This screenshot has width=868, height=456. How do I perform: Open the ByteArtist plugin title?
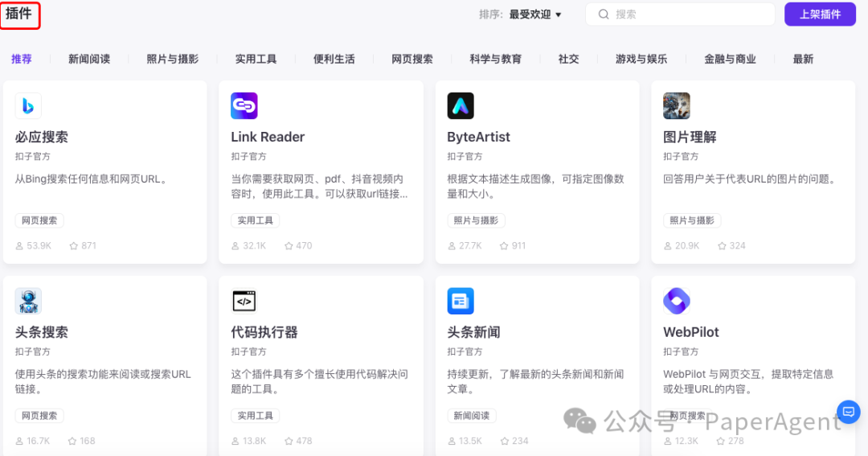479,137
